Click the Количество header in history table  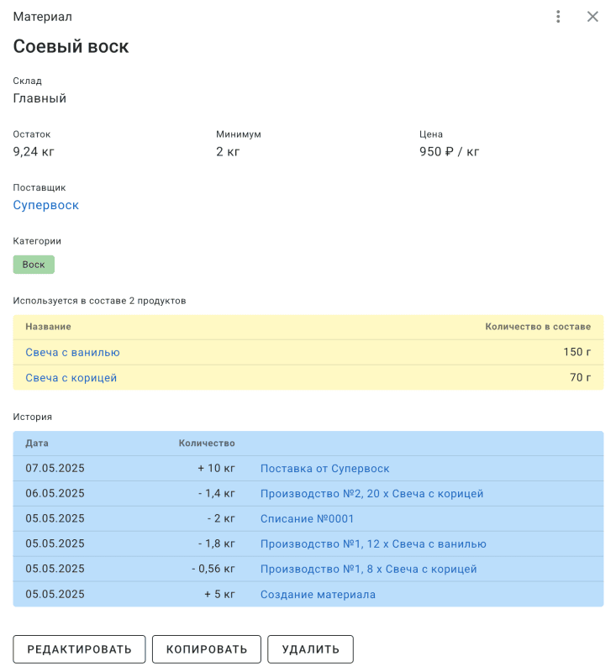pos(207,443)
